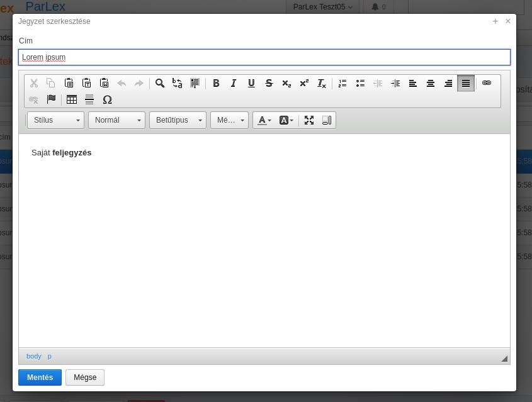The width and height of the screenshot is (532, 402).
Task: Open the Replace tool icon
Action: (x=177, y=83)
